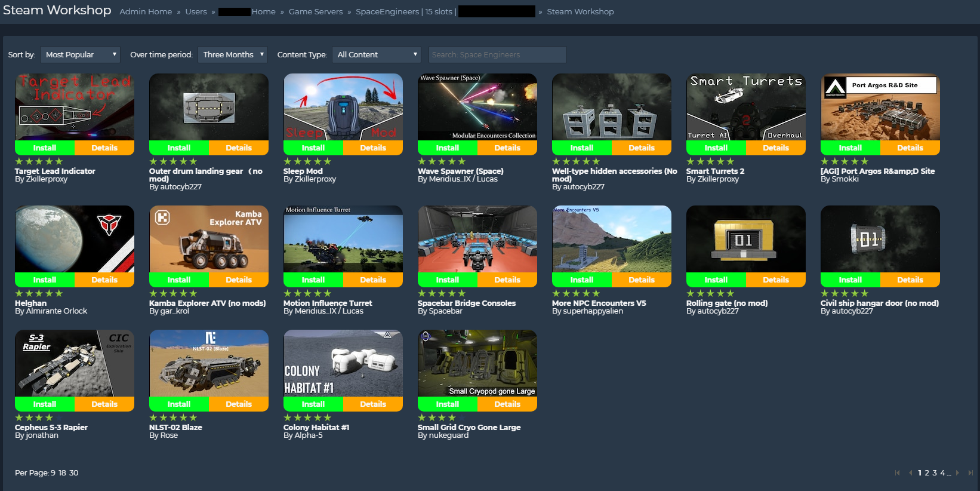This screenshot has height=491, width=980.
Task: Open Users breadcrumb link
Action: [x=196, y=11]
